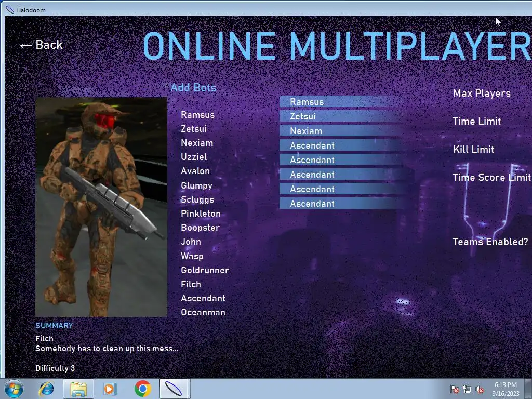Add the Ramsus bot from the bot list

[197, 115]
